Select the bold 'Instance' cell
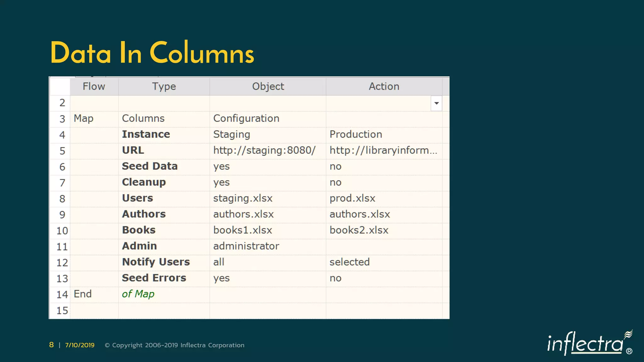This screenshot has width=644, height=362. pos(164,135)
